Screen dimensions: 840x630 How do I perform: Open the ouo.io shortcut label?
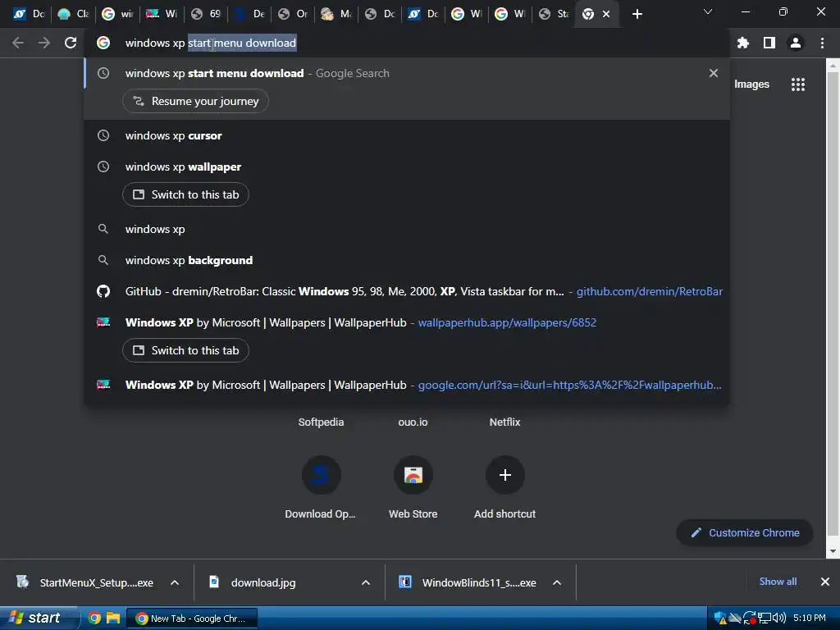(413, 422)
